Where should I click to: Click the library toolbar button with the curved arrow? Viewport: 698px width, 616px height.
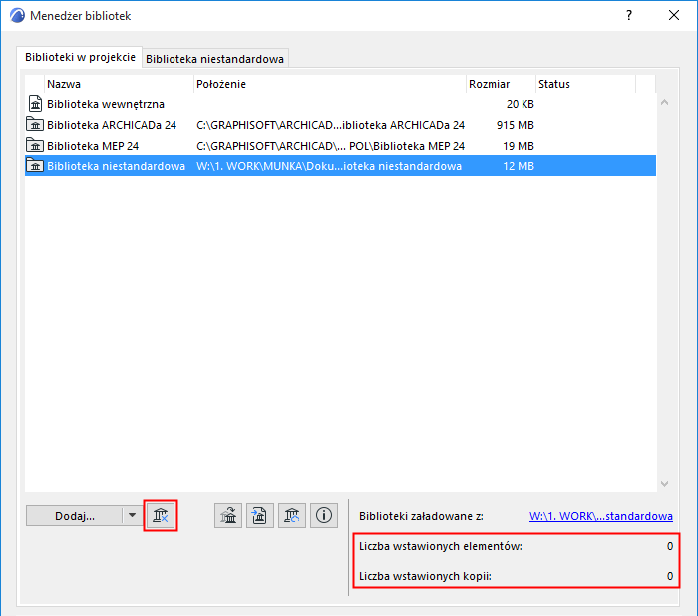click(x=228, y=516)
